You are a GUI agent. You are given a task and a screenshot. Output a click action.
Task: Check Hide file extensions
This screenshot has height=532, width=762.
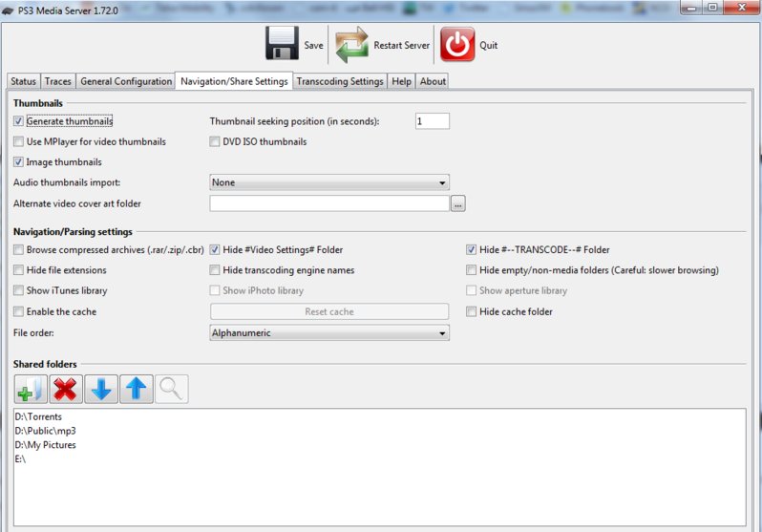18,270
